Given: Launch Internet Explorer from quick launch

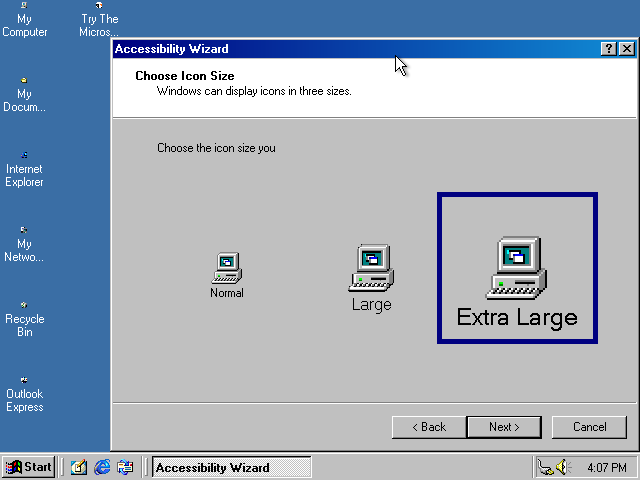Looking at the screenshot, I should (102, 467).
